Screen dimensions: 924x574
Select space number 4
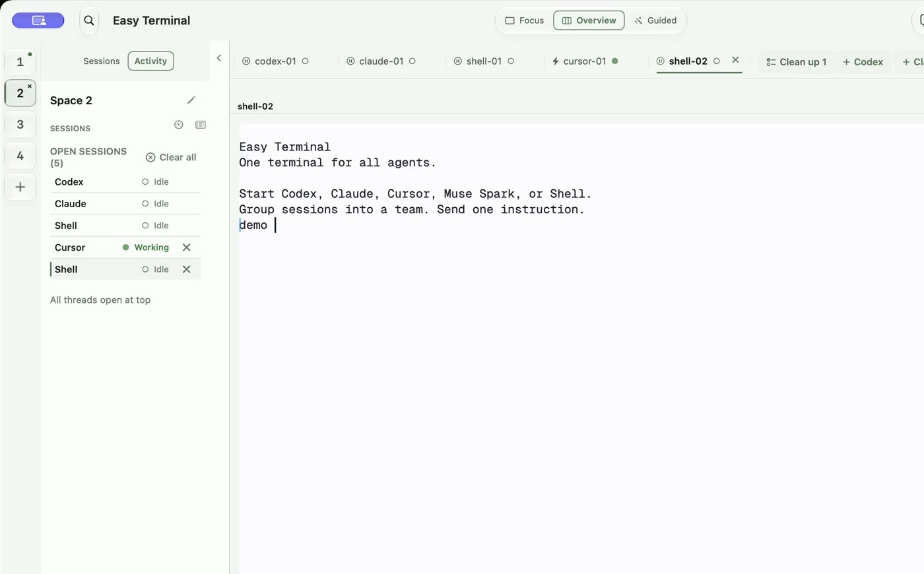coord(20,156)
